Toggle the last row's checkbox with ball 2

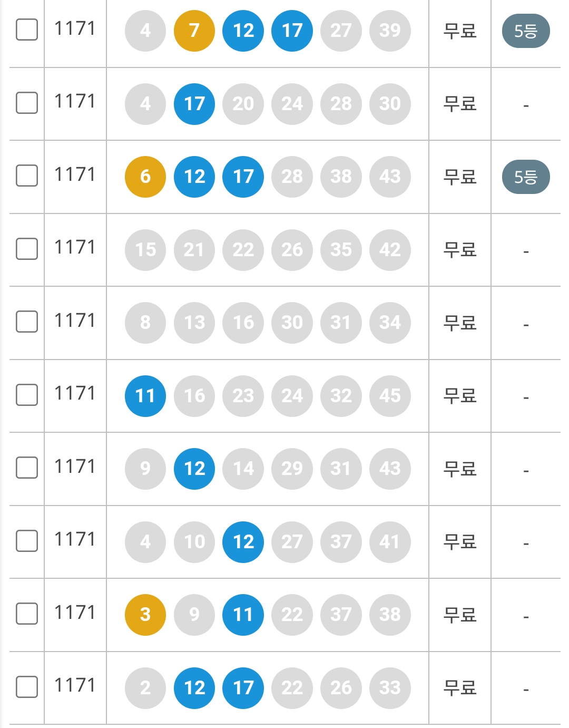(x=27, y=687)
